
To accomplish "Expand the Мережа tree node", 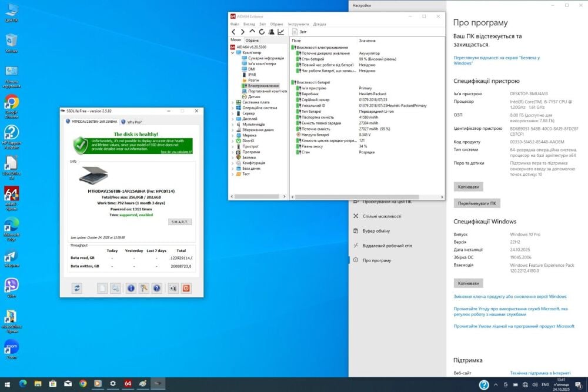I will [232, 135].
